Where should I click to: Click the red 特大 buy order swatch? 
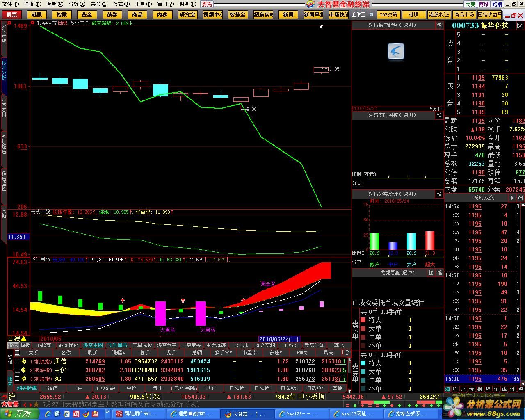(x=363, y=320)
